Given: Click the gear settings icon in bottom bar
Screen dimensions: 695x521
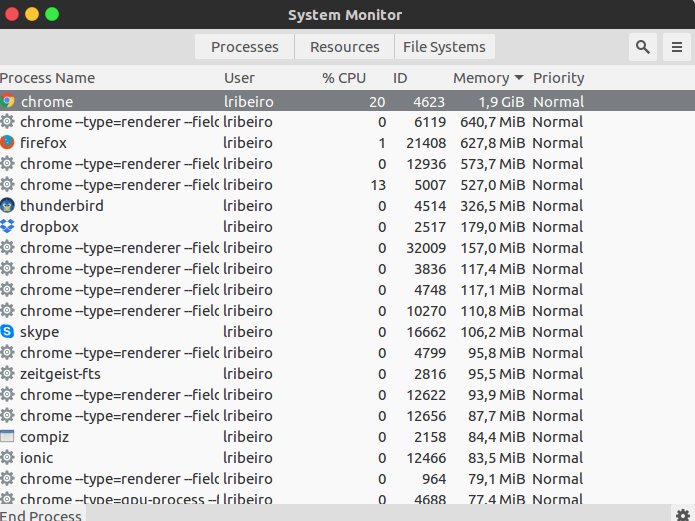Looking at the screenshot, I should pos(683,514).
